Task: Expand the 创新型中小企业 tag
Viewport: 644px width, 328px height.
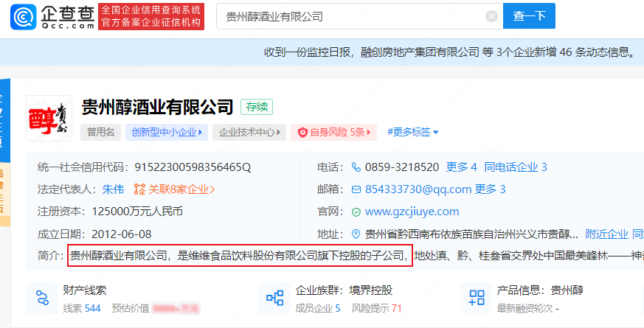Action: click(166, 133)
